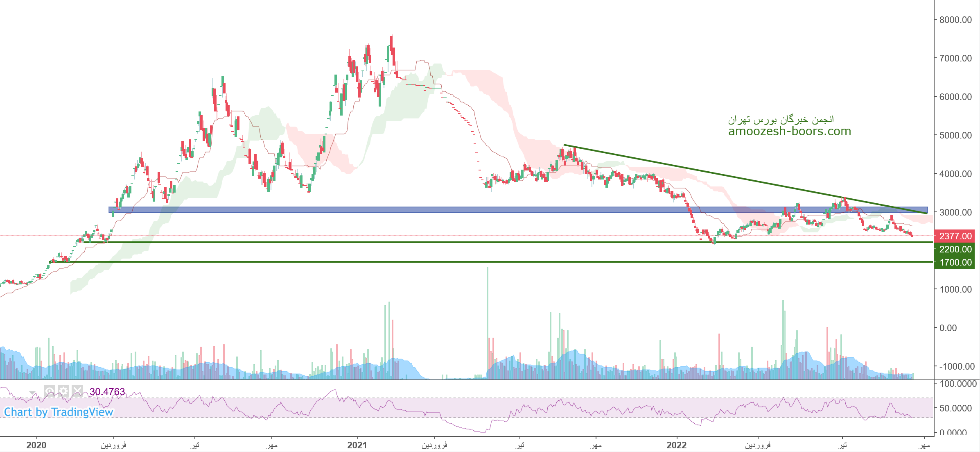980x452 pixels.
Task: Click the RSI value 30.4763 readout
Action: [107, 392]
